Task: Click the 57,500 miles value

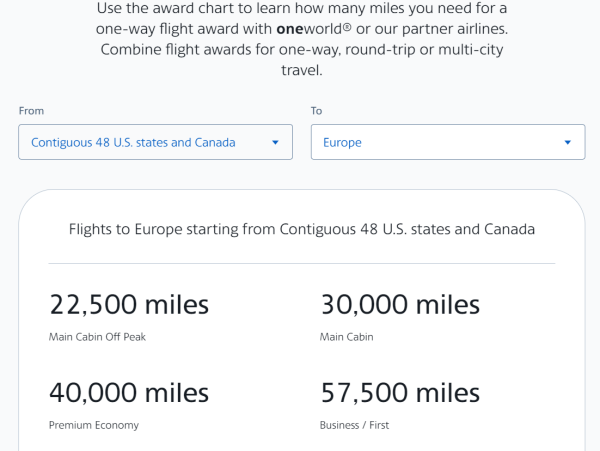Action: (x=400, y=392)
